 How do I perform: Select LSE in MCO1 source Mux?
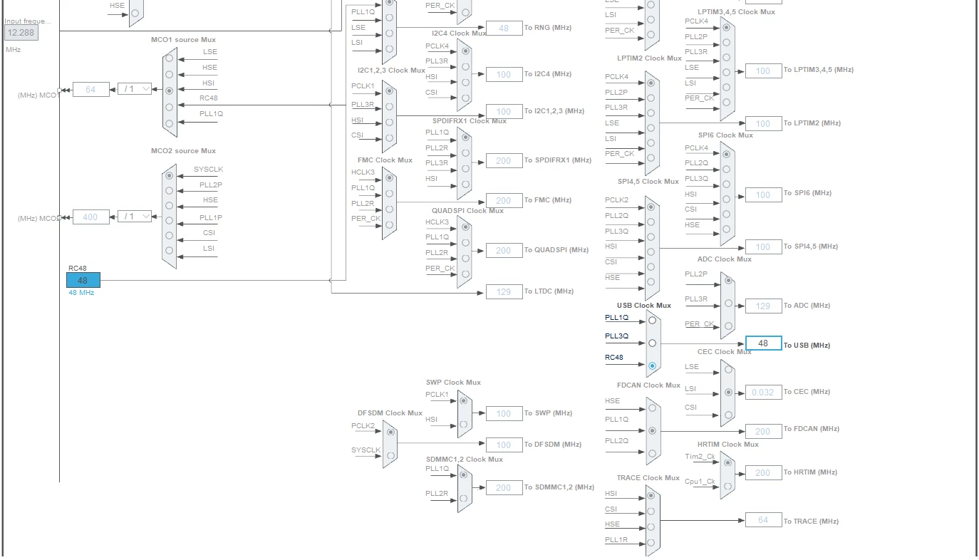click(x=170, y=59)
